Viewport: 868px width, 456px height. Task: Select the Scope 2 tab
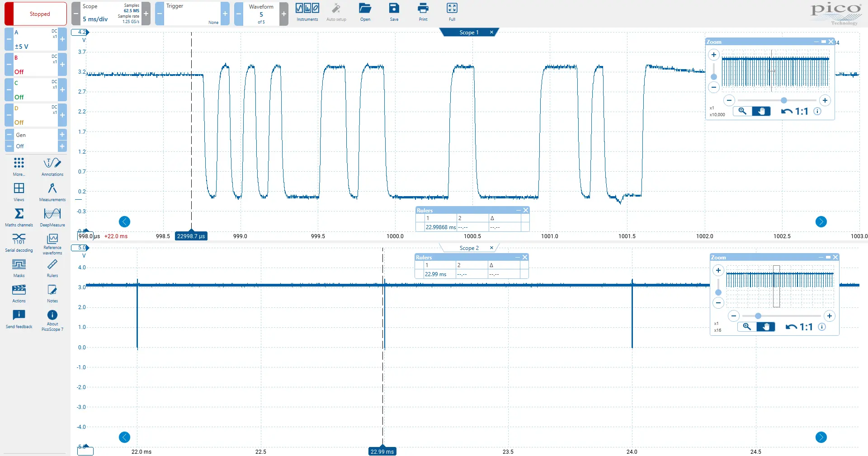coord(468,248)
